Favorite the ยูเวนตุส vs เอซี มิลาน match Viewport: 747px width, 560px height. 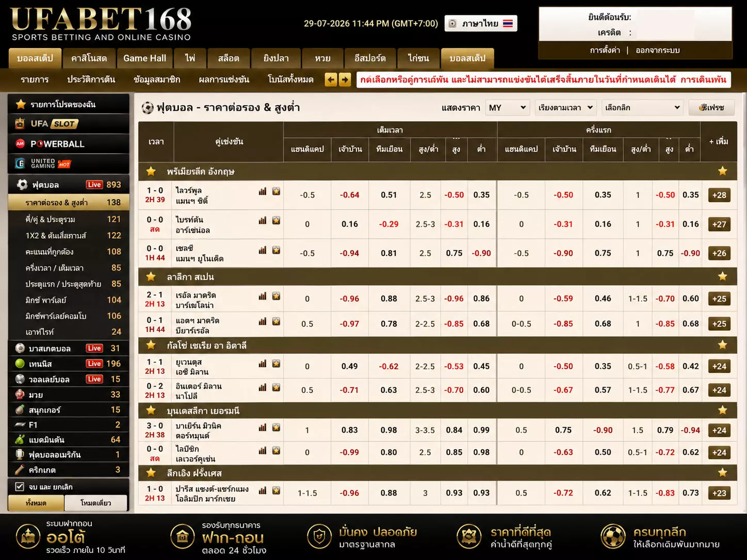coord(277,364)
